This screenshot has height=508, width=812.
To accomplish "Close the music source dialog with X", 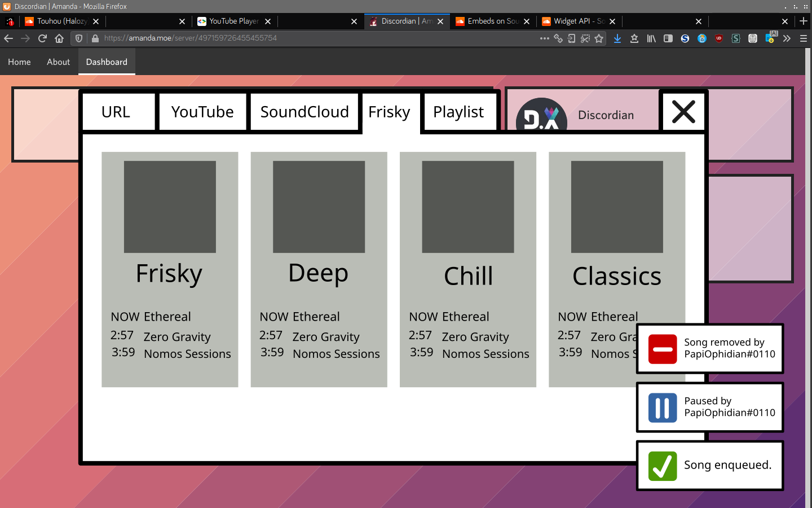I will 683,112.
